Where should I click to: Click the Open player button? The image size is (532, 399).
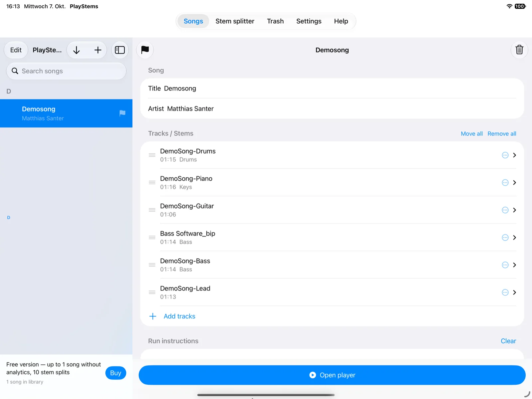(x=332, y=375)
